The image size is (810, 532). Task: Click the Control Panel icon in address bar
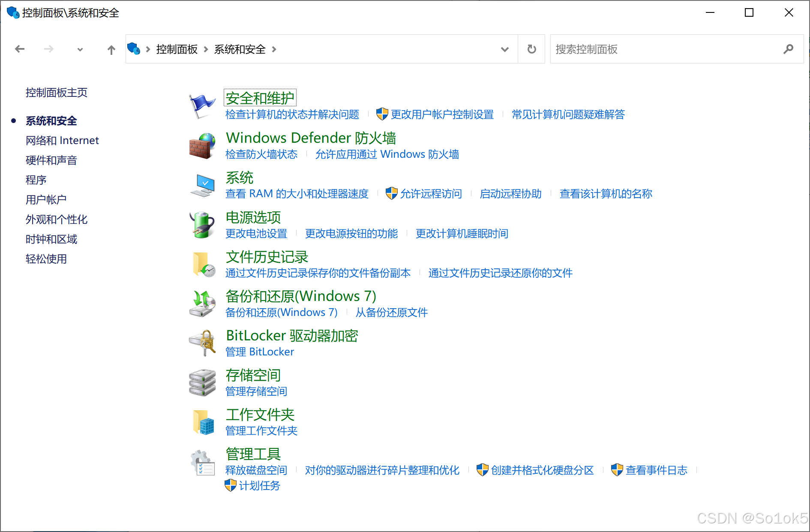pyautogui.click(x=134, y=49)
